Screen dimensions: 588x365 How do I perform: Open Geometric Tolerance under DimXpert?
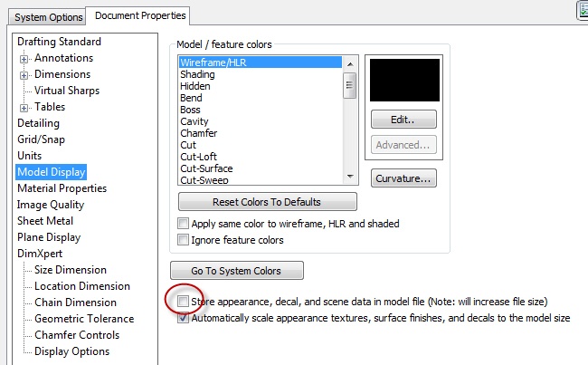click(84, 319)
